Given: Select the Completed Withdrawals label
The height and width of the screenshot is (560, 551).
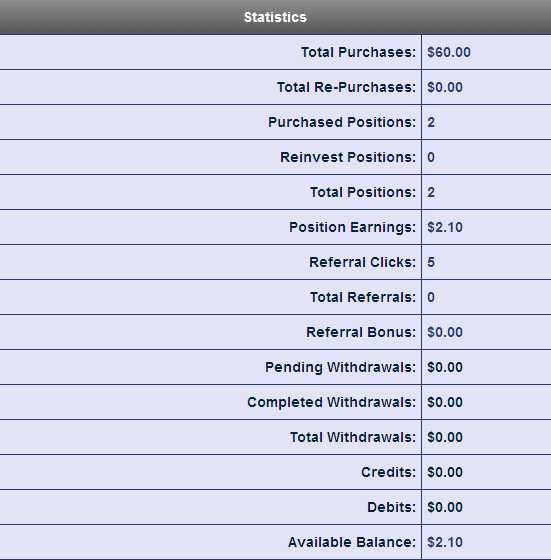Looking at the screenshot, I should [332, 402].
